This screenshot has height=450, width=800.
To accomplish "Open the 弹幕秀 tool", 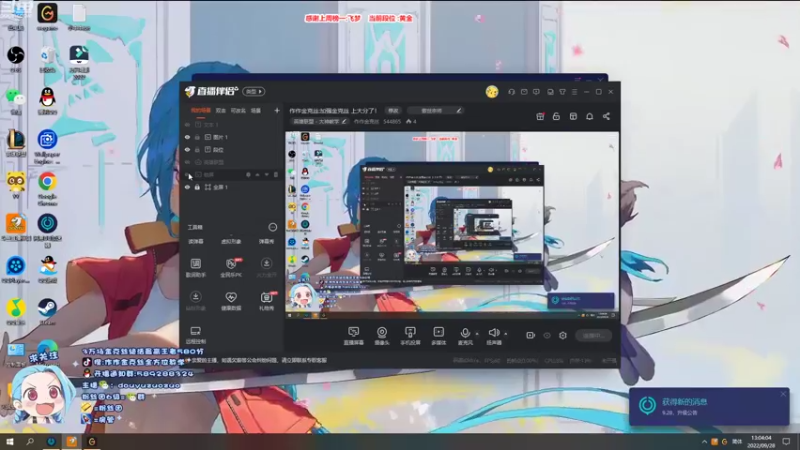I will pos(266,241).
